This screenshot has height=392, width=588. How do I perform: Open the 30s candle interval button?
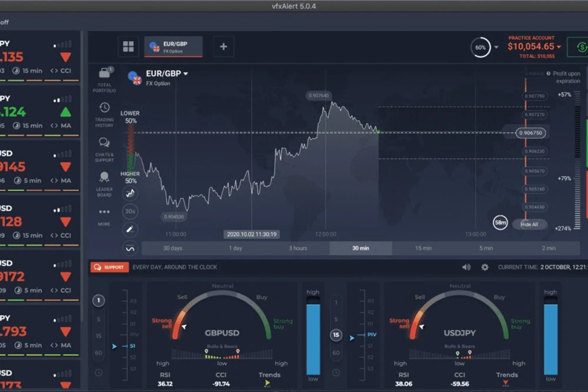(x=130, y=211)
